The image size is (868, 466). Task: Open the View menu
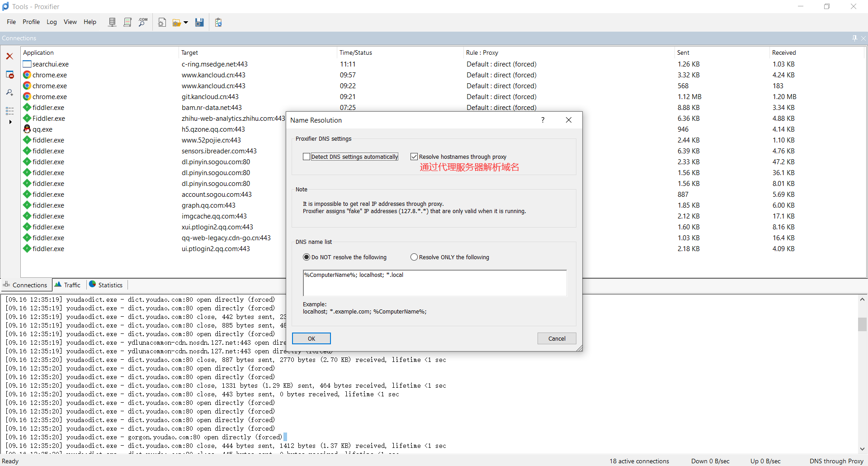click(70, 22)
